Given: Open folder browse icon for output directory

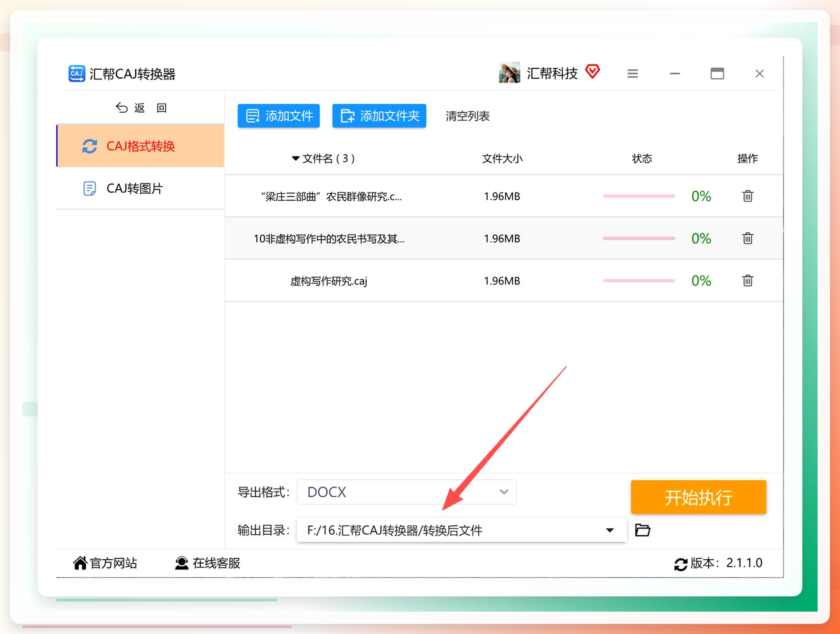Looking at the screenshot, I should click(x=643, y=530).
